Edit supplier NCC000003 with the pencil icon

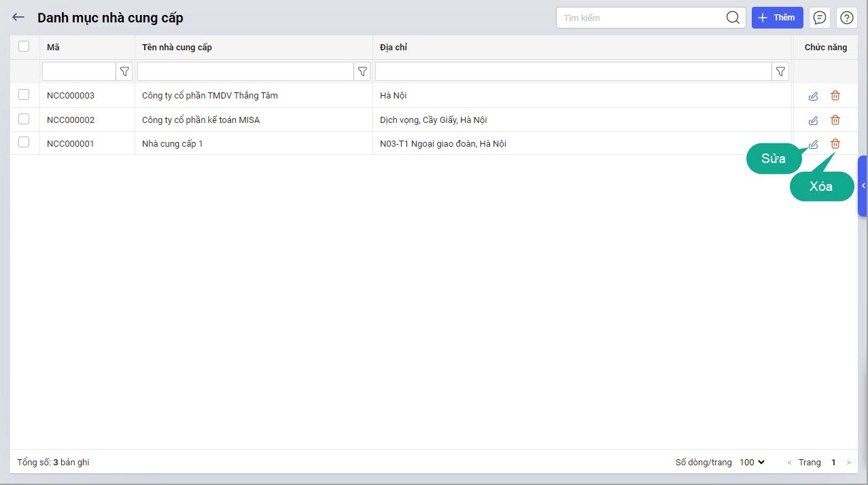point(813,96)
